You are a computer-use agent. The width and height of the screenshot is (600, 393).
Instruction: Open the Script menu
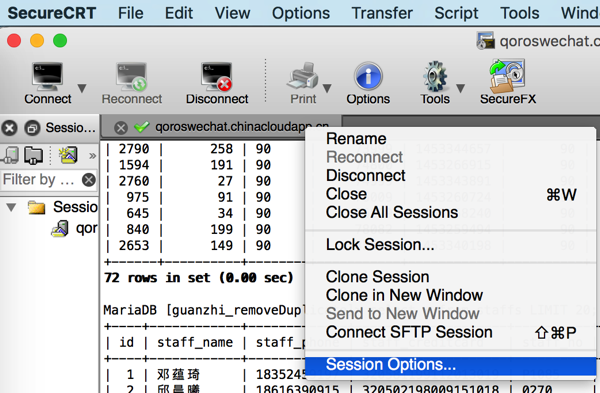pos(456,13)
